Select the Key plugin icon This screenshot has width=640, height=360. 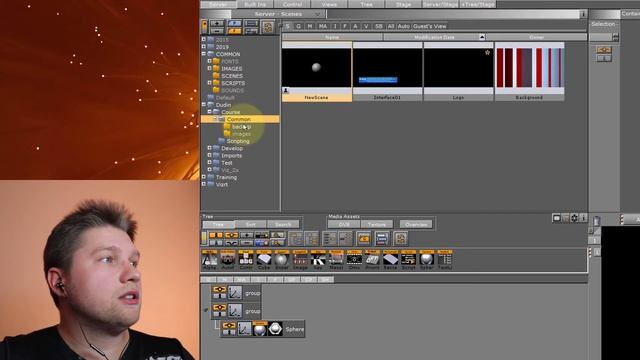tap(318, 260)
